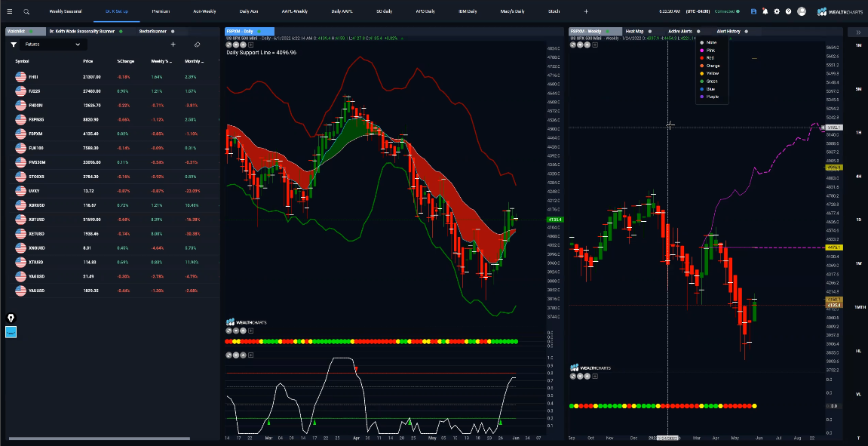Open the Daily AAPL workspace tab
The image size is (868, 446).
344,11
